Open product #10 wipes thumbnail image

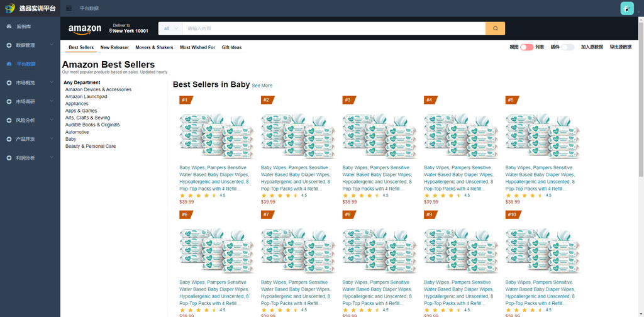pyautogui.click(x=543, y=250)
